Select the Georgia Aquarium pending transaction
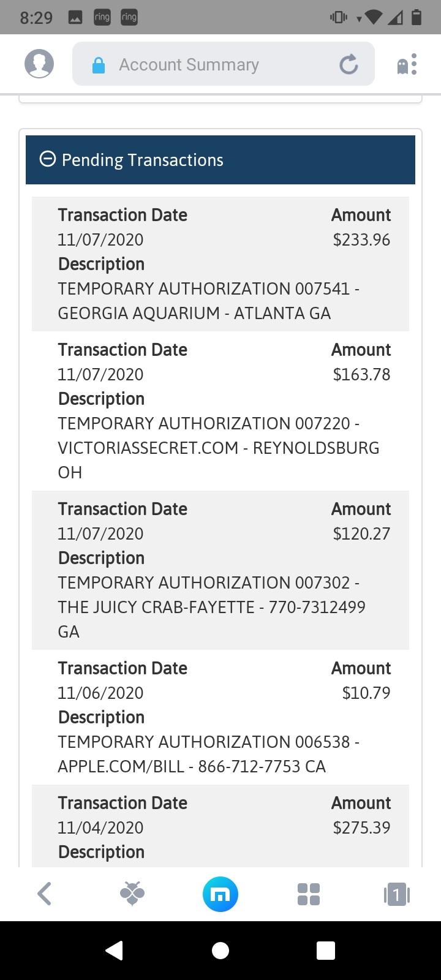This screenshot has width=441, height=980. [x=220, y=263]
